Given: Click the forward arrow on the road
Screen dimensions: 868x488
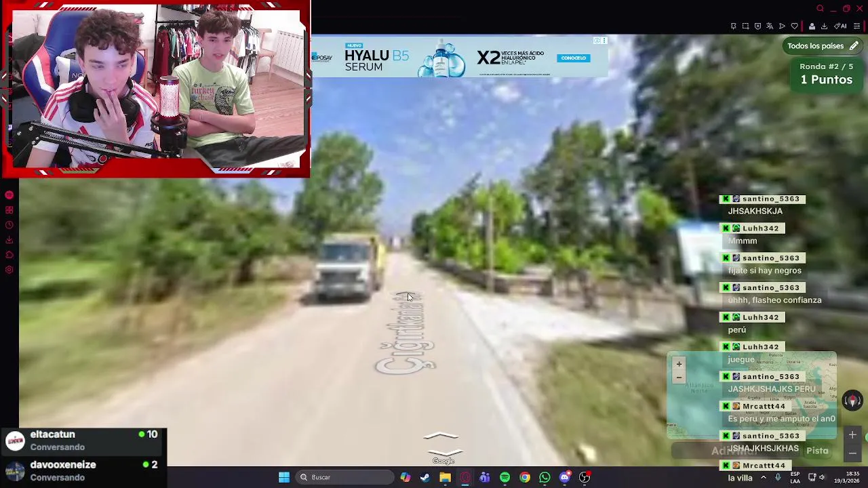Looking at the screenshot, I should (x=441, y=436).
